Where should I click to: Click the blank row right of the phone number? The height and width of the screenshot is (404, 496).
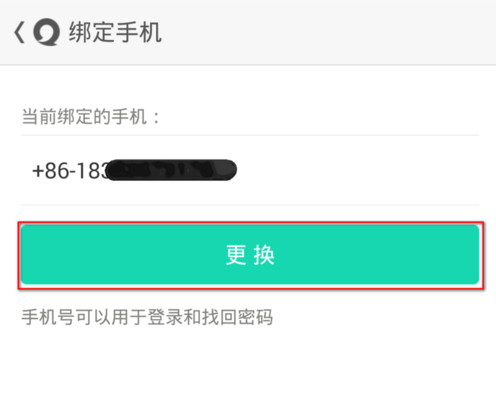pos(358,170)
